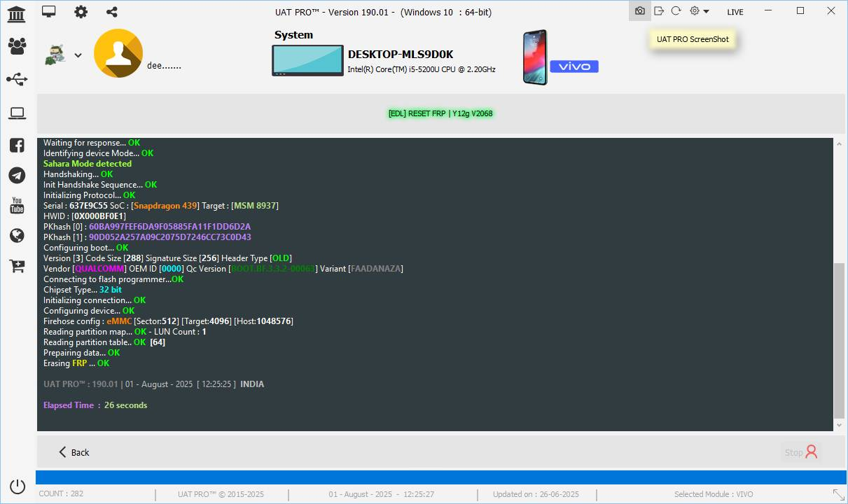Click the refresh icon in title bar
848x504 pixels.
[676, 11]
